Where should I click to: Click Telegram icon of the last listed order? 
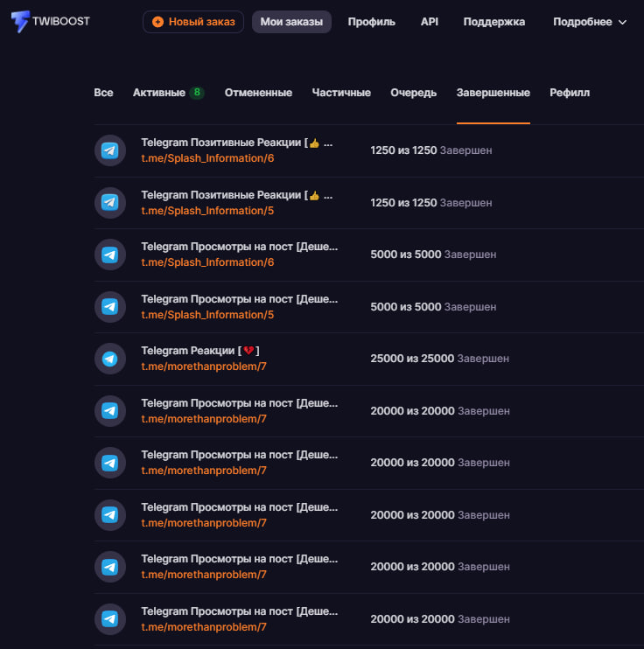pos(110,619)
